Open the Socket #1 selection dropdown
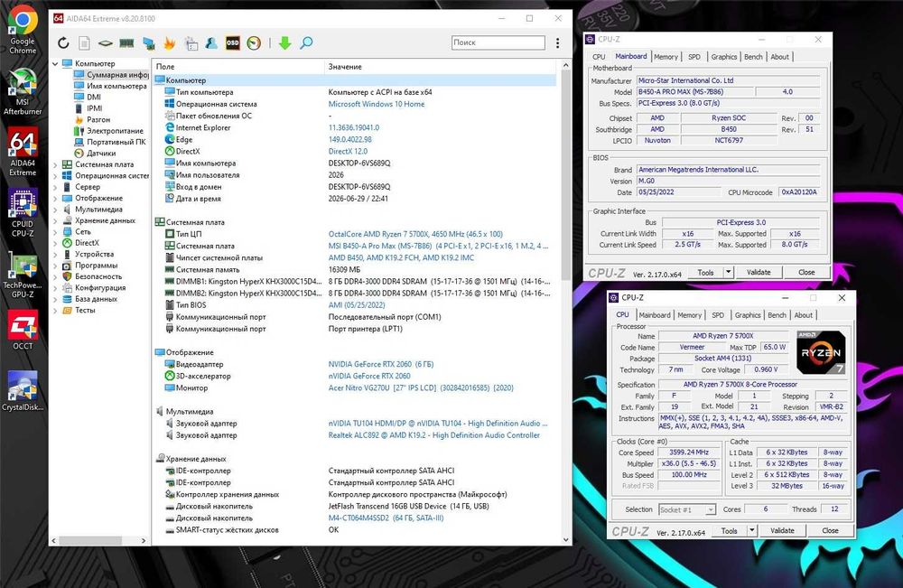Image resolution: width=903 pixels, height=588 pixels. point(687,509)
